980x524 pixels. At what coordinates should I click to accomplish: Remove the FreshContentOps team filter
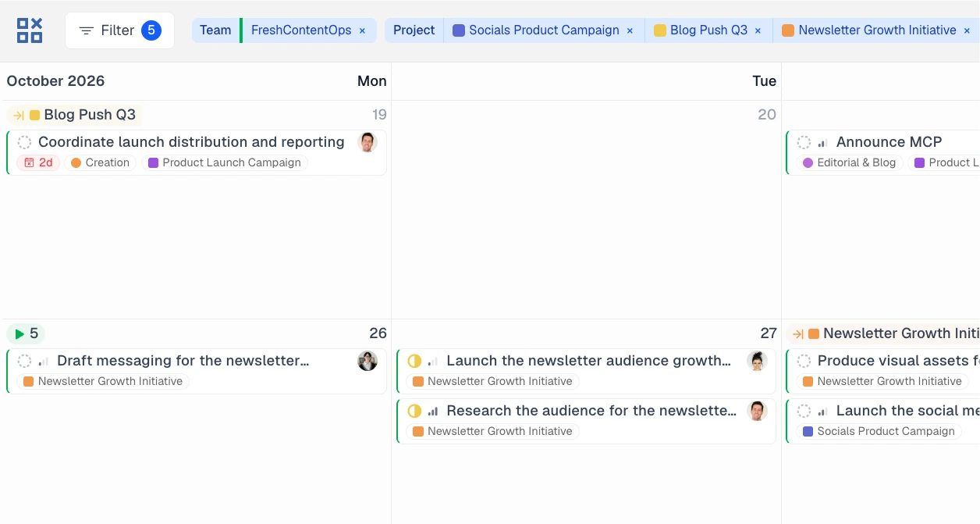pos(362,30)
